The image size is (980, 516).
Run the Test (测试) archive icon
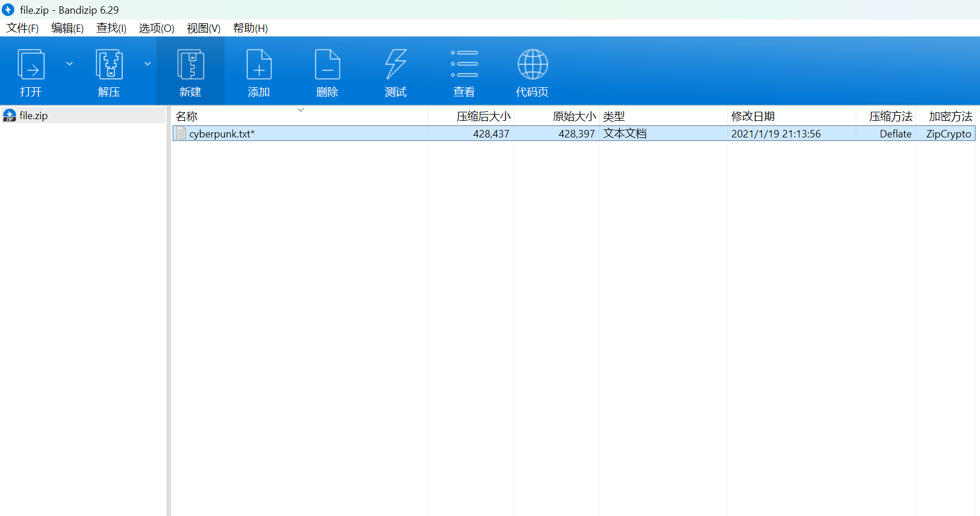[x=396, y=64]
